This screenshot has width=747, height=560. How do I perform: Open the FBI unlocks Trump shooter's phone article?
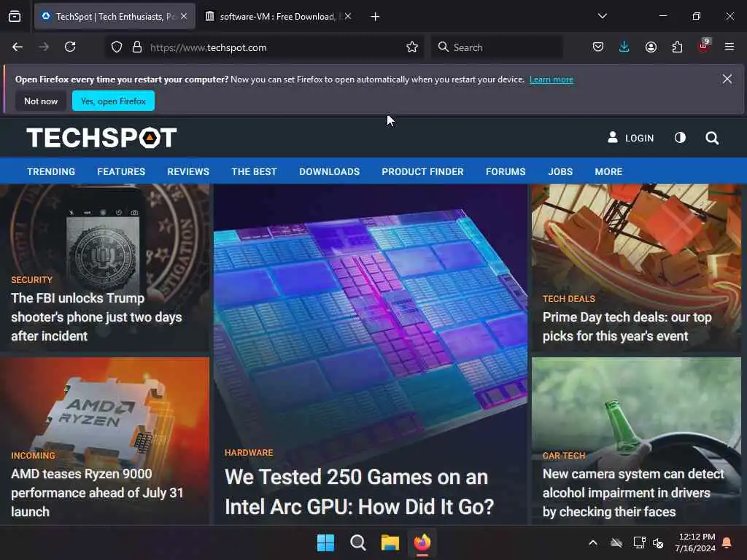coord(96,317)
